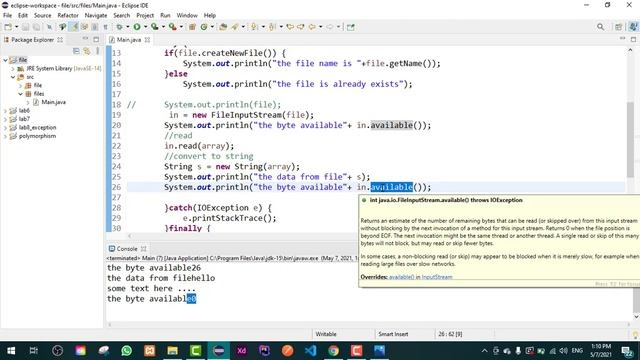This screenshot has width=640, height=360.
Task: Click the New Java Package icon
Action: (192, 27)
